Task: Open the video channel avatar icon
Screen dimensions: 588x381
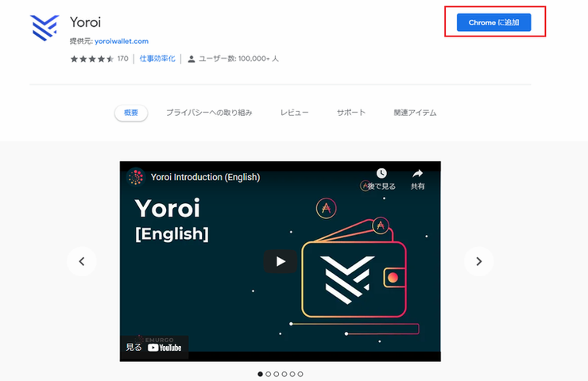Action: click(136, 177)
